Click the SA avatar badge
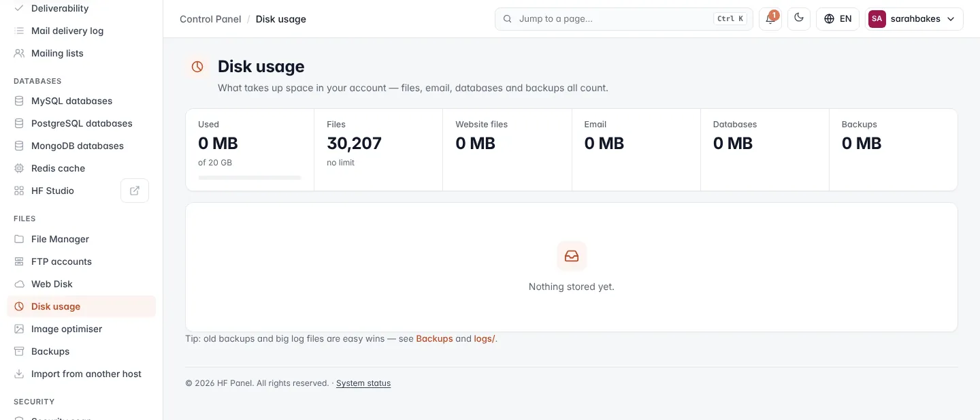This screenshot has width=980, height=420. [x=877, y=19]
